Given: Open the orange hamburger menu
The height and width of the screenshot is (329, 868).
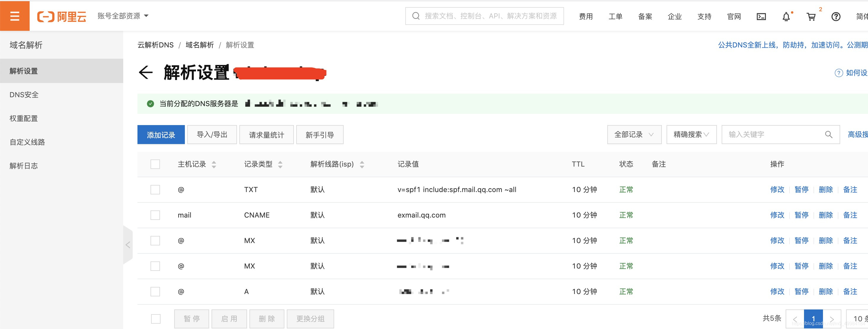Looking at the screenshot, I should (15, 16).
